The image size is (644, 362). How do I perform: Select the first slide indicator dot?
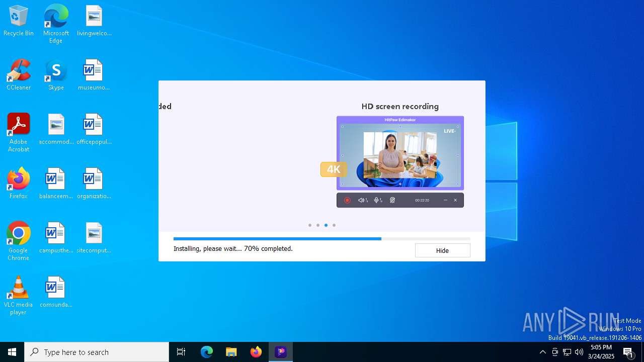click(310, 225)
